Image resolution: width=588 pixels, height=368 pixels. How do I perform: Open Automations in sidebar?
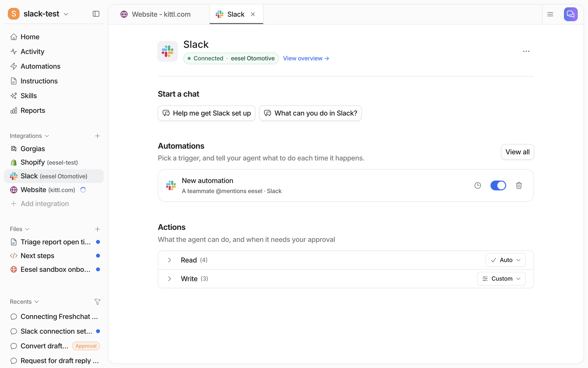coord(54,66)
